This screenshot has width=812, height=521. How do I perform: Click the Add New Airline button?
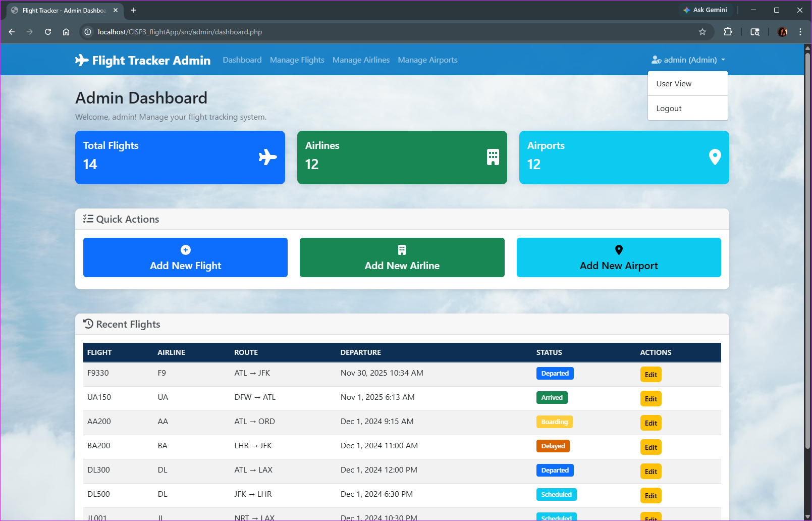402,257
